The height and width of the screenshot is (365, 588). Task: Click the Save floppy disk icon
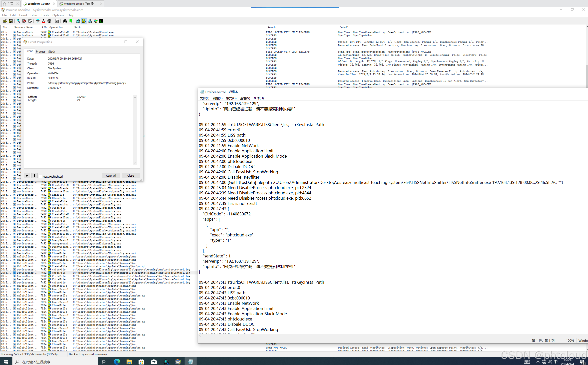pos(11,21)
